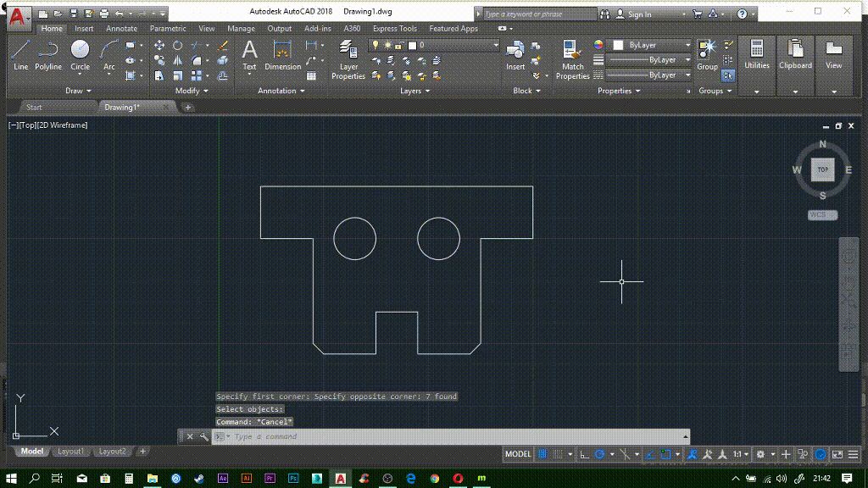Open Layer Properties manager
This screenshot has height=488, width=868.
click(348, 60)
